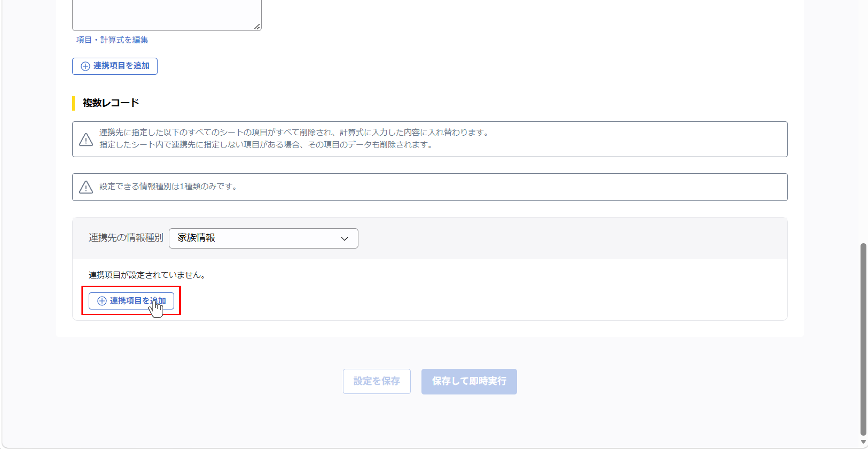This screenshot has width=868, height=449.
Task: Click the 連携項目を追加 button below 連携項目が設定されていません
Action: (131, 301)
